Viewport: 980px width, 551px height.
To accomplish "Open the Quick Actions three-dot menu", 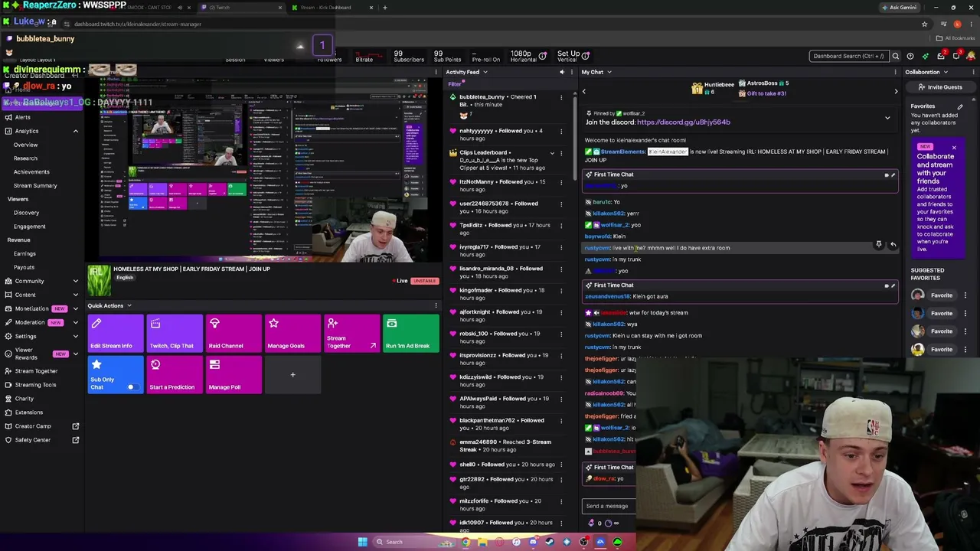I will [436, 305].
